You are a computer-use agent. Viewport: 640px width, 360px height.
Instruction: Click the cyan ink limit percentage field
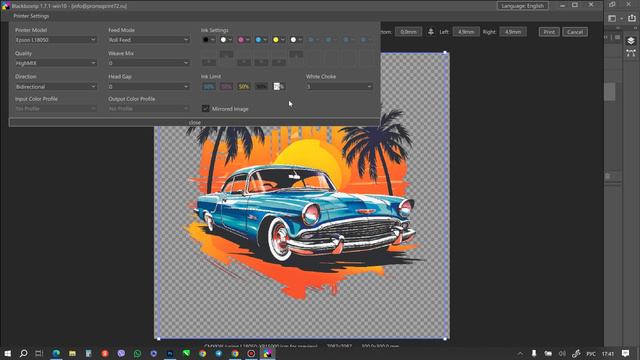pyautogui.click(x=209, y=87)
